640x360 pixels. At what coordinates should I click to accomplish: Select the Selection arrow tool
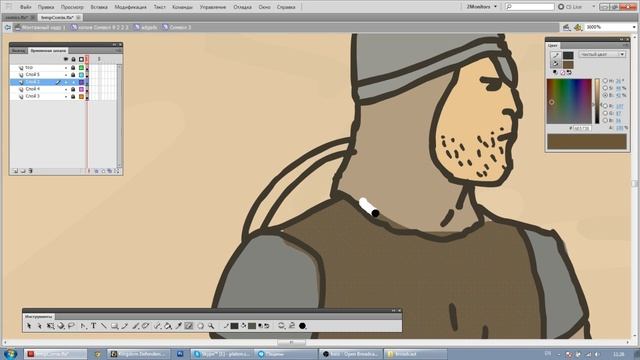29,326
